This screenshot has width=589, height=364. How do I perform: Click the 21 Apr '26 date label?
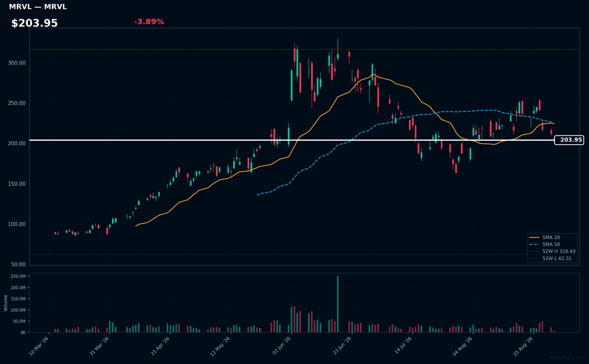tap(160, 346)
